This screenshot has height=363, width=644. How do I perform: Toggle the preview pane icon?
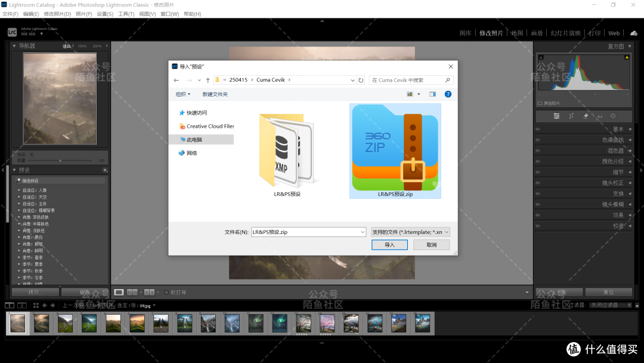point(432,94)
